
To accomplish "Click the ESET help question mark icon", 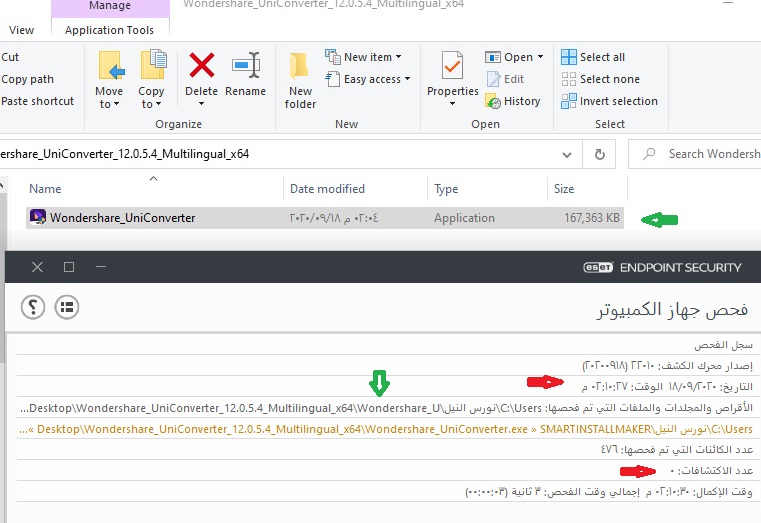I will [33, 306].
